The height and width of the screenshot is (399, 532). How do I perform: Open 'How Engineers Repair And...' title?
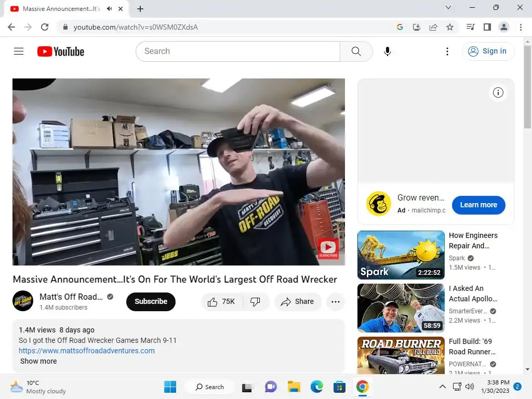pyautogui.click(x=473, y=241)
